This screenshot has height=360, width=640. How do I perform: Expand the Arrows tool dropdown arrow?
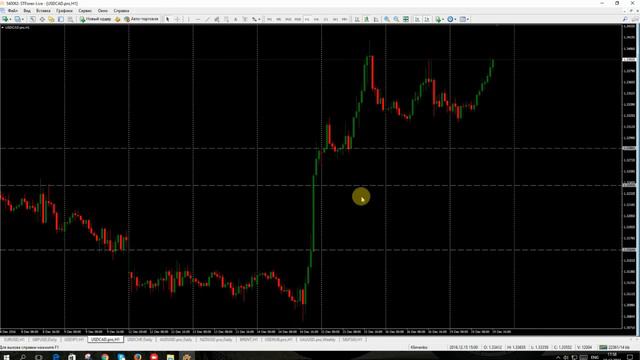[x=259, y=19]
